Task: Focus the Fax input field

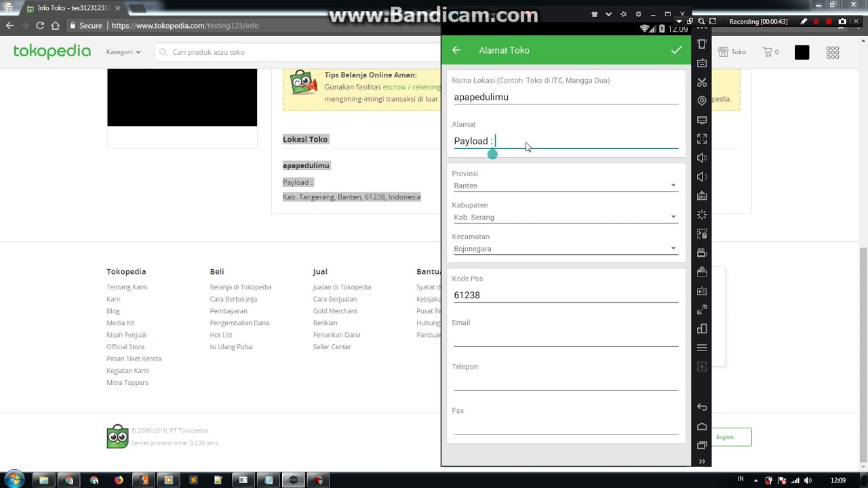Action: (x=566, y=427)
